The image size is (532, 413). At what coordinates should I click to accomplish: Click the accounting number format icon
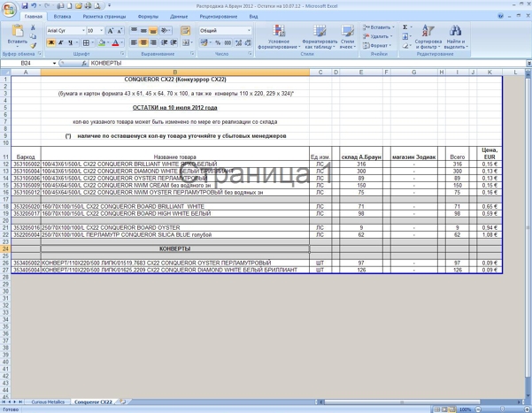pyautogui.click(x=204, y=42)
